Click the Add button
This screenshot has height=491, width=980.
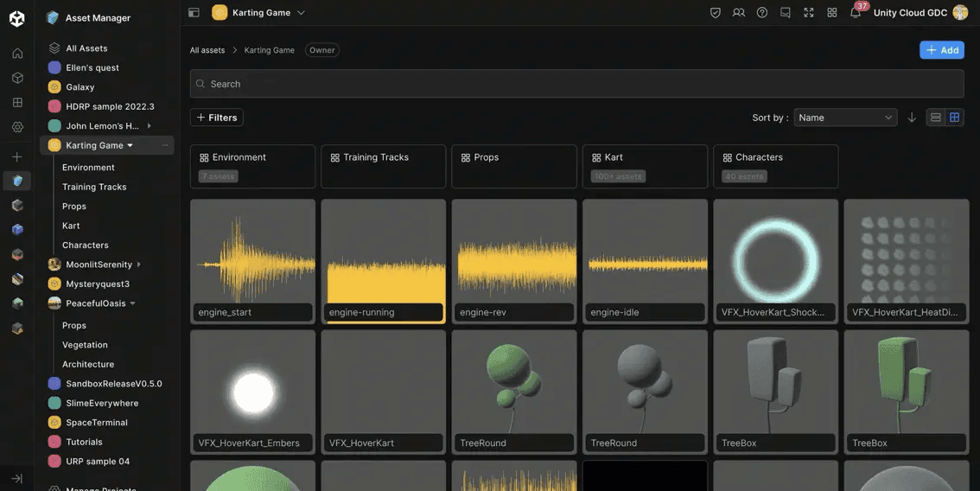coord(942,50)
